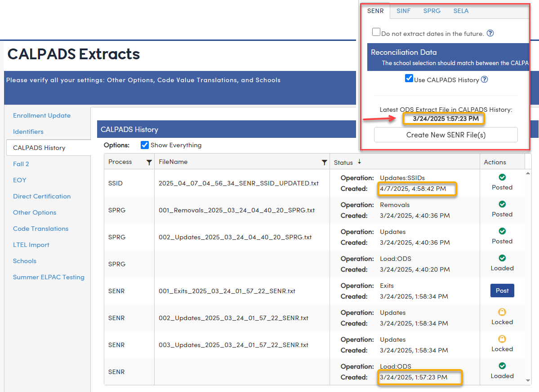Click Loaded check icon for SPRG Load:ODS row

tap(502, 258)
